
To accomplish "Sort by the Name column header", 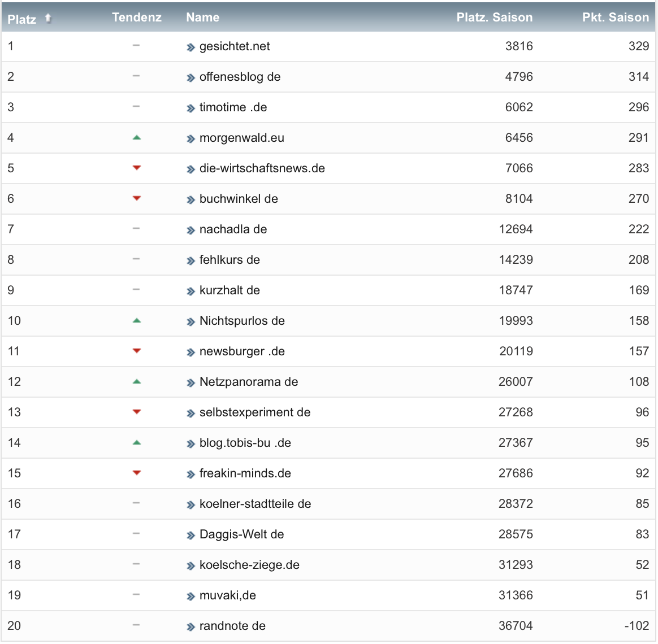I will tap(203, 17).
